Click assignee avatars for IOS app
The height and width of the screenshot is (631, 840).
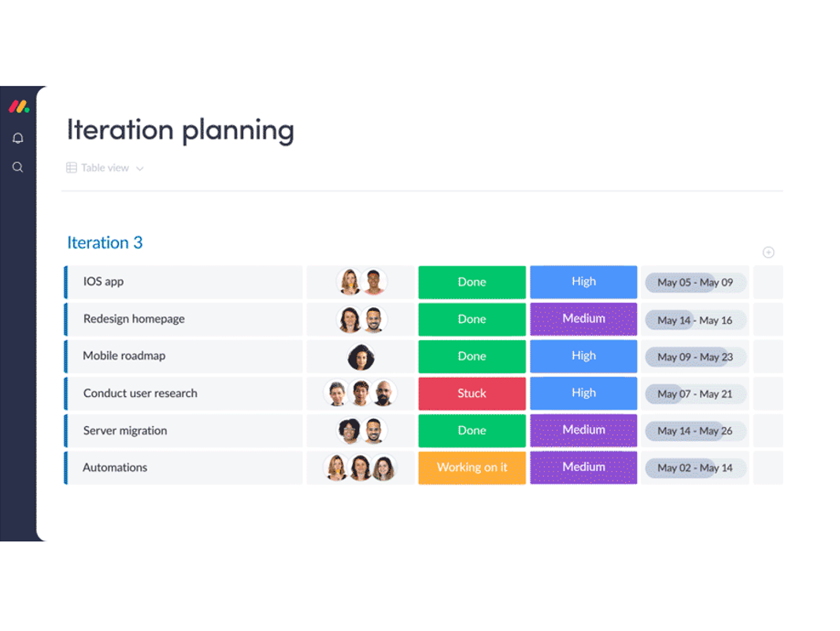(x=361, y=282)
